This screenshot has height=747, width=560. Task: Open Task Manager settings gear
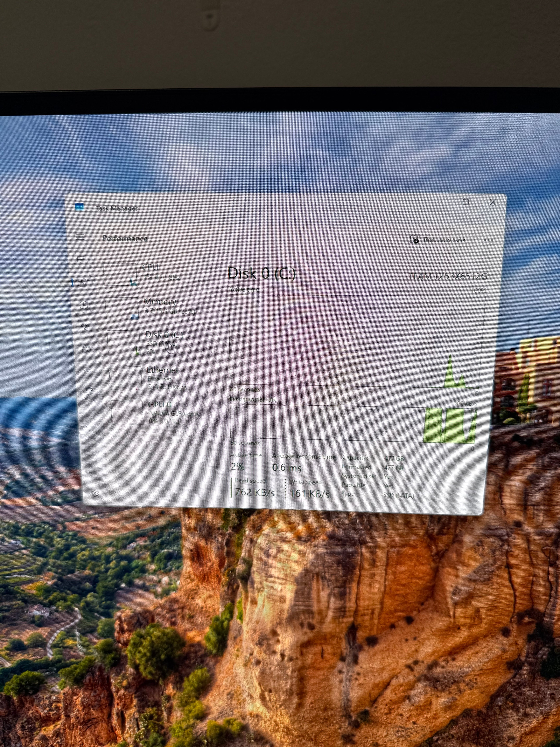(95, 493)
